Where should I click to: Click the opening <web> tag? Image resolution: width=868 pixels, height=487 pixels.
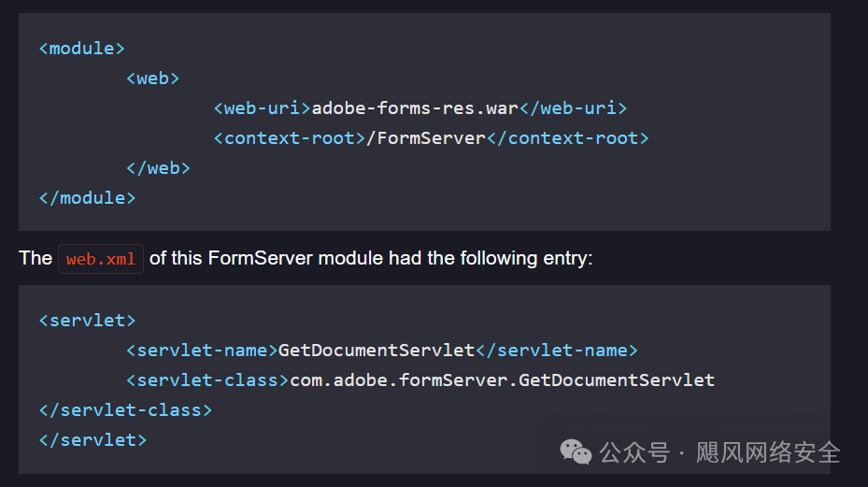point(152,79)
